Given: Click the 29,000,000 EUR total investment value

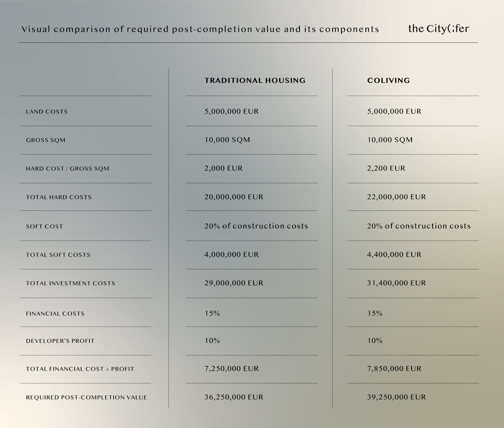Looking at the screenshot, I should (234, 283).
